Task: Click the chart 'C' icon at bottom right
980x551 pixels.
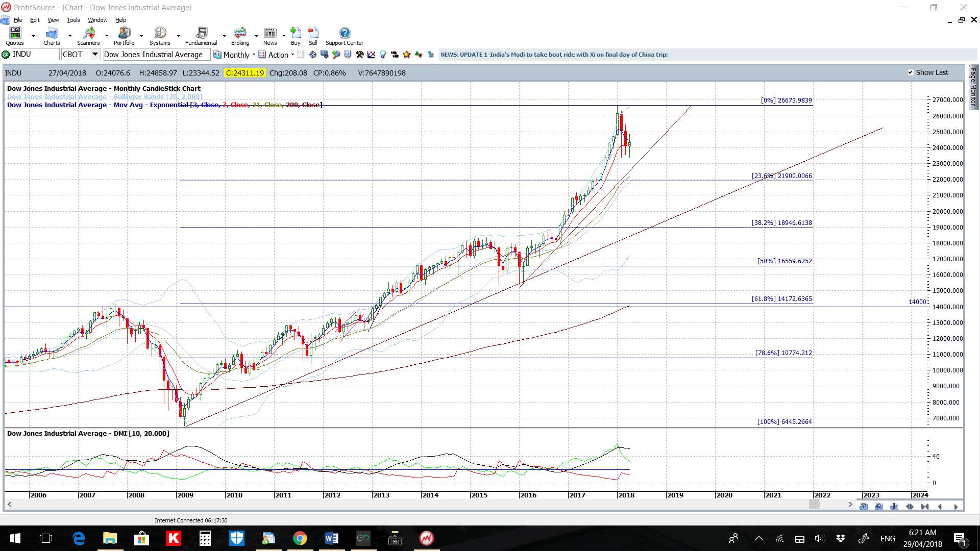Action: 878,507
